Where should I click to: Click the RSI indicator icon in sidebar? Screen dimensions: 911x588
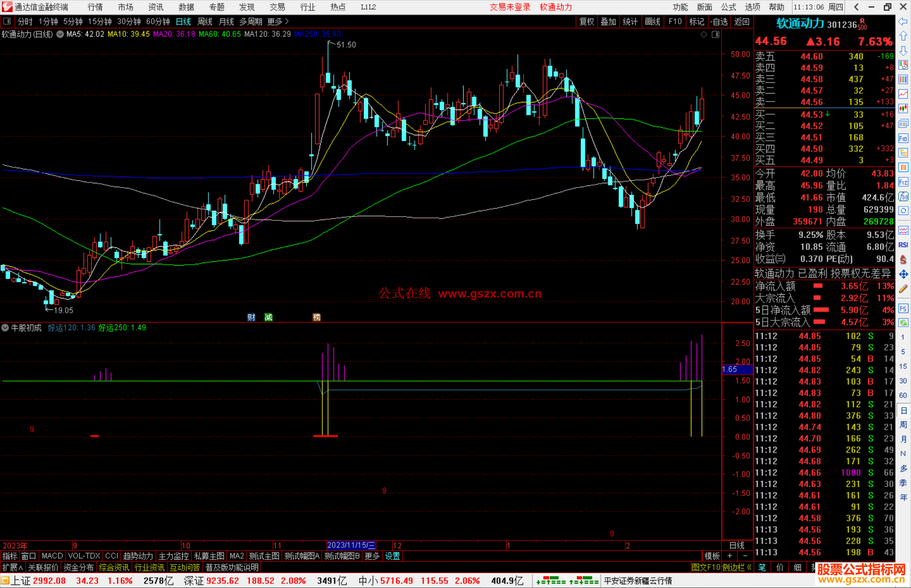(903, 245)
